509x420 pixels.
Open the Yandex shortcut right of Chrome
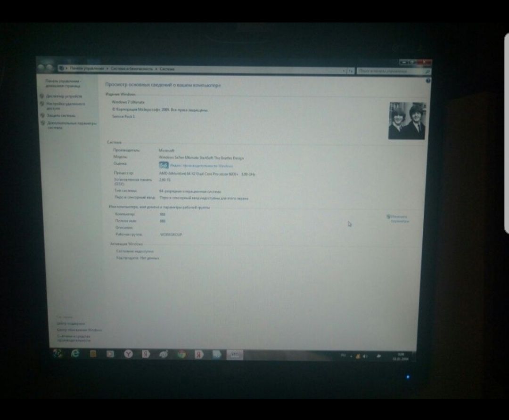click(199, 354)
